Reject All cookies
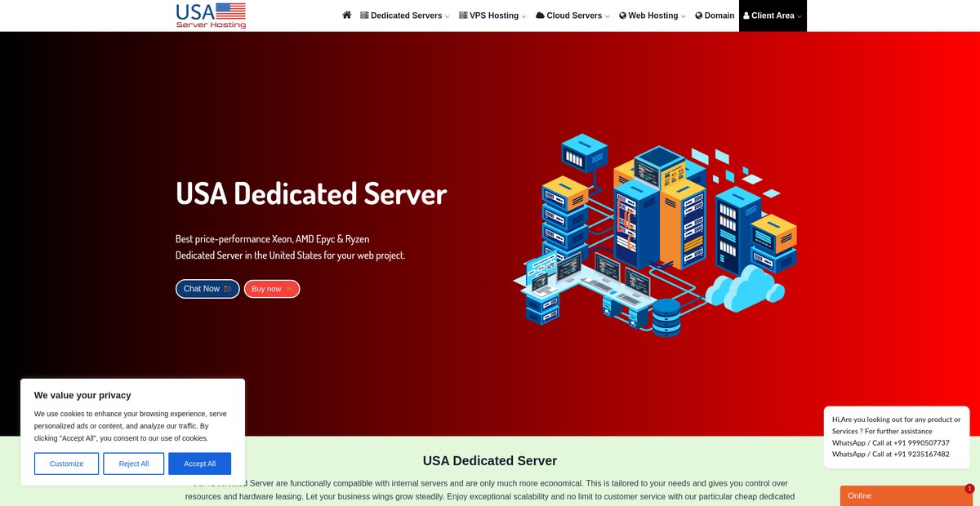Screen dimensions: 980x506 tap(134, 464)
